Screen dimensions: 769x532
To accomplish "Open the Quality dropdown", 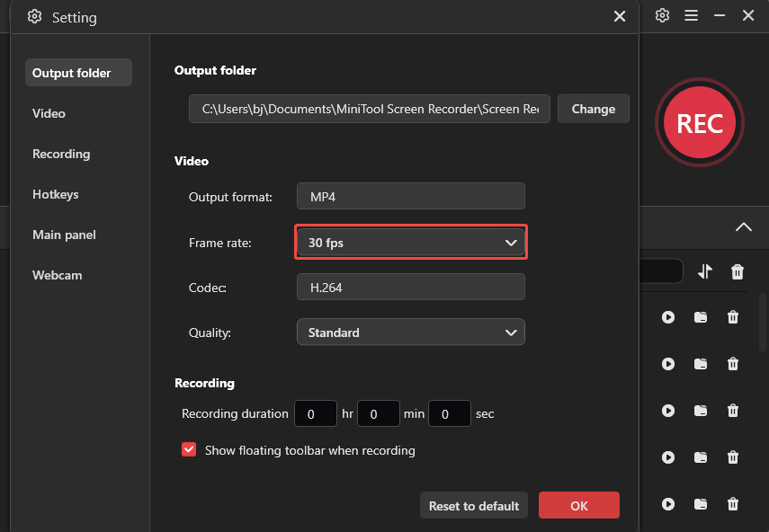I will point(411,332).
